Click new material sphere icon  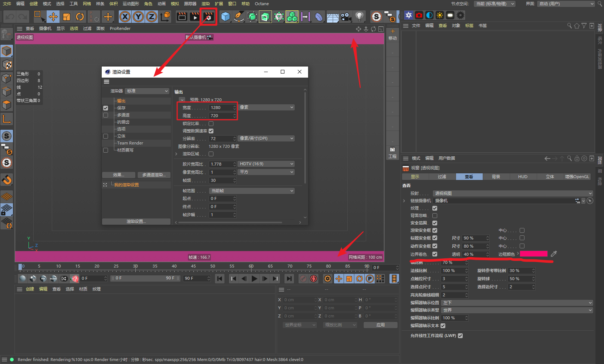23,279
